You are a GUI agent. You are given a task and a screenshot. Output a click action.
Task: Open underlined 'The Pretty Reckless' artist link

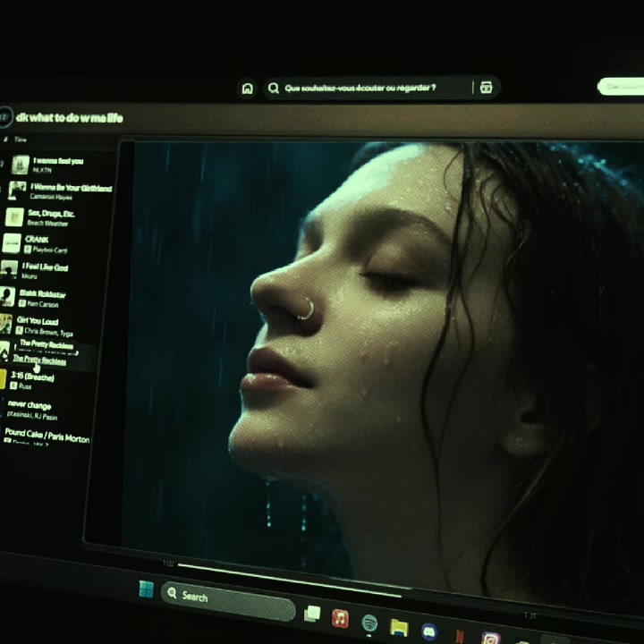click(x=39, y=360)
